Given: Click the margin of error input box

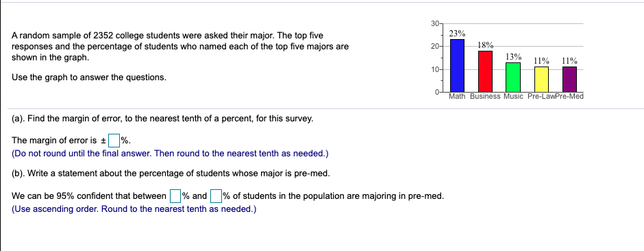Looking at the screenshot, I should (x=114, y=141).
